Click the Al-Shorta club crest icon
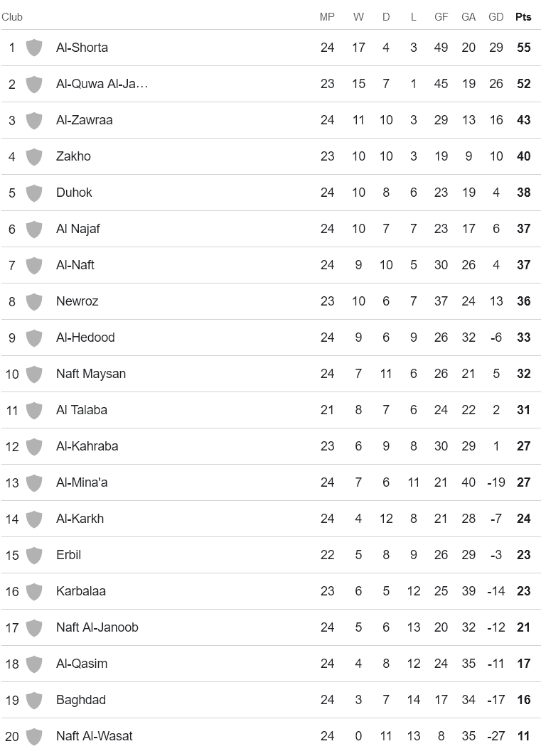The width and height of the screenshot is (541, 756). click(34, 48)
